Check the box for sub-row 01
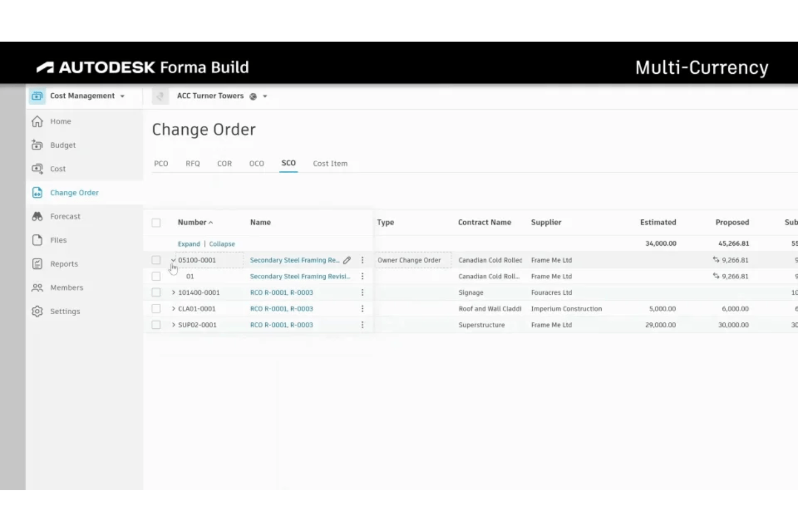Screen dimensions: 798x532 (156, 276)
